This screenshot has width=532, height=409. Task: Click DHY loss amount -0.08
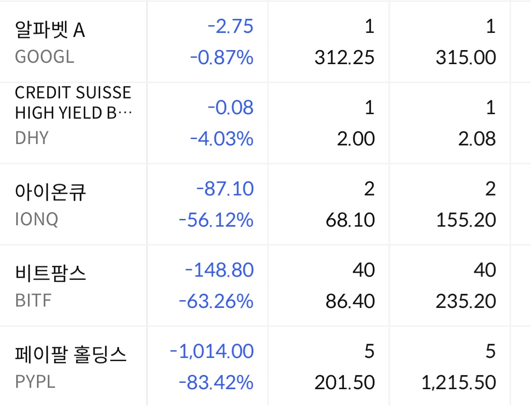231,108
